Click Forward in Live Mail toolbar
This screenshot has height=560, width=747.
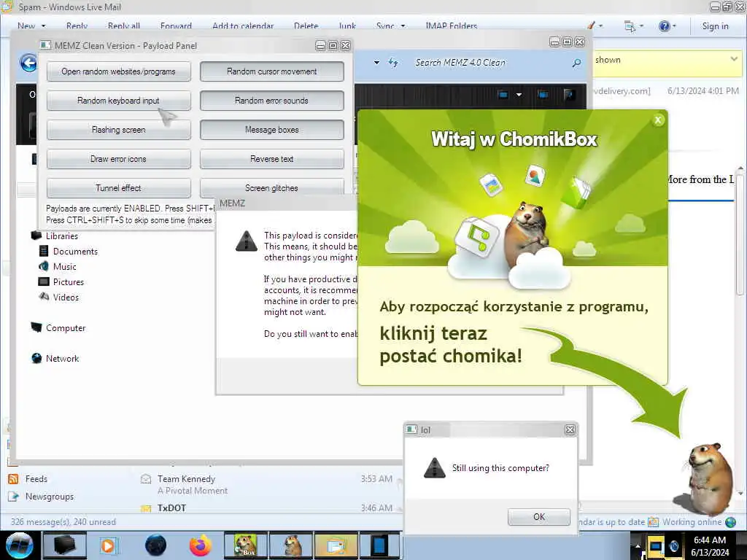[x=176, y=26]
